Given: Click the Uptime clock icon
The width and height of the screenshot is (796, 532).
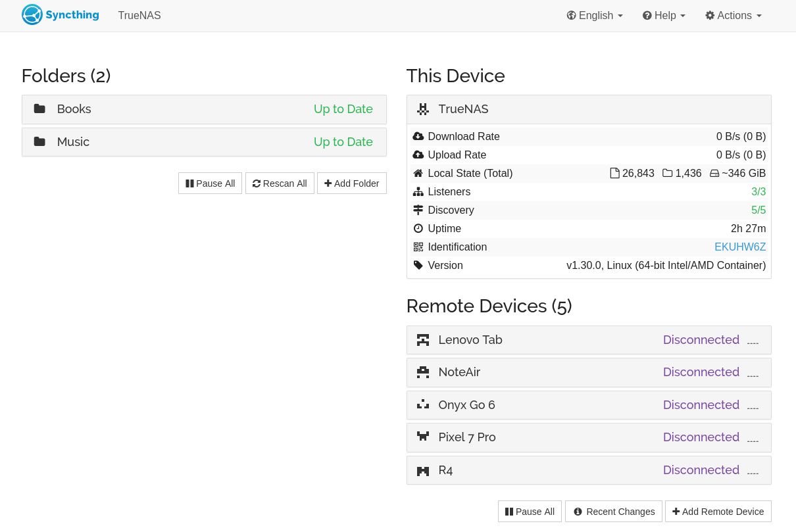Looking at the screenshot, I should tap(418, 228).
